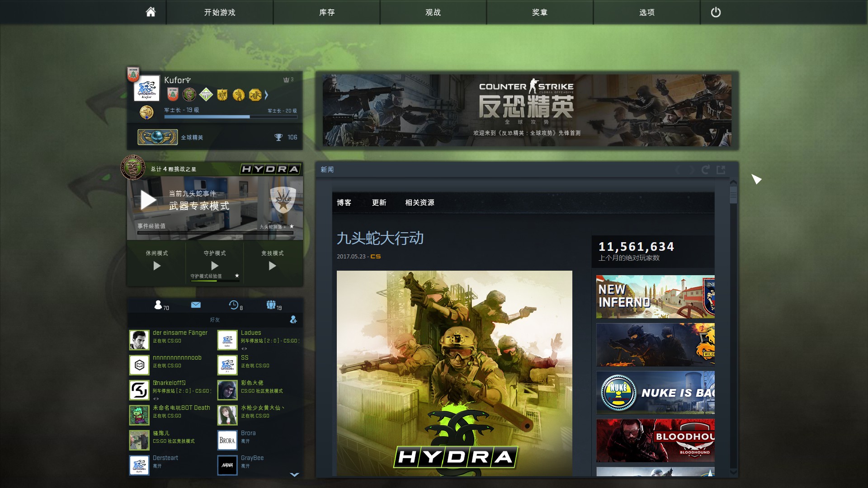Image resolution: width=868 pixels, height=488 pixels.
Task: Show recent teammates clock icon
Action: (x=234, y=305)
